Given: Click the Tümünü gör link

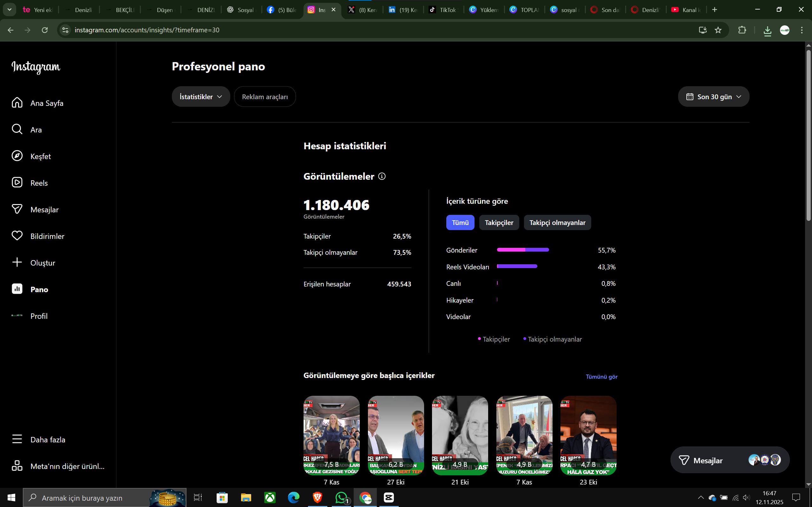Looking at the screenshot, I should click(x=601, y=376).
